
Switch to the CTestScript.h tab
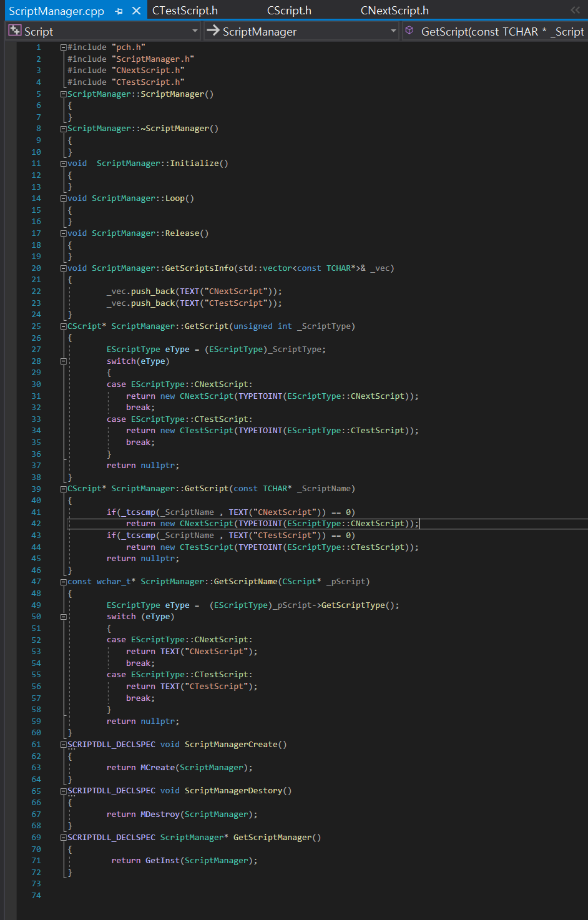tap(185, 11)
